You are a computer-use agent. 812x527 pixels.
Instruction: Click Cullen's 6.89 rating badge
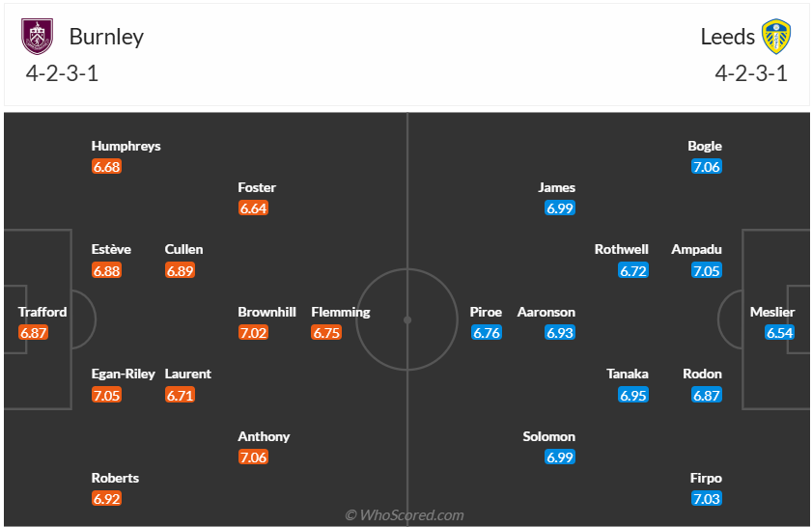coord(180,271)
